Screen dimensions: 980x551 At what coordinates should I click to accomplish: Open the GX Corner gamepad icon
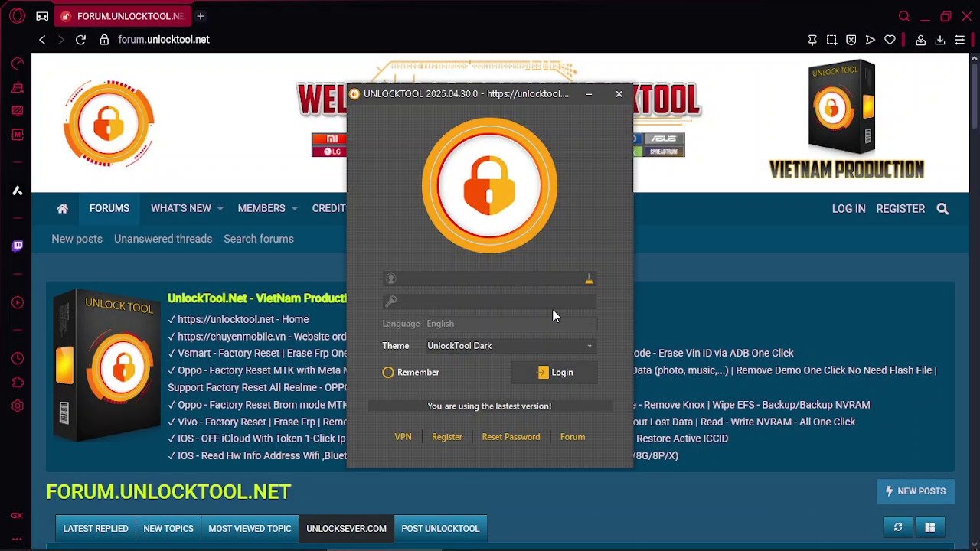tap(42, 16)
